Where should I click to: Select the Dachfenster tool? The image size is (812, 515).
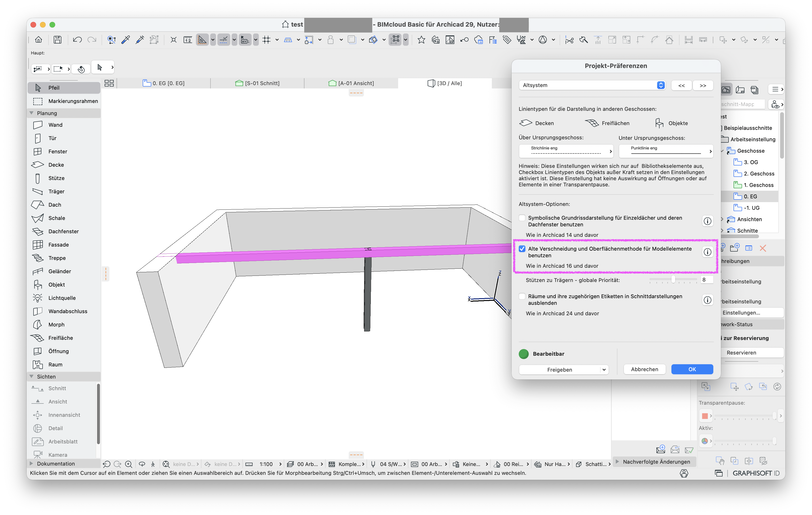(64, 231)
